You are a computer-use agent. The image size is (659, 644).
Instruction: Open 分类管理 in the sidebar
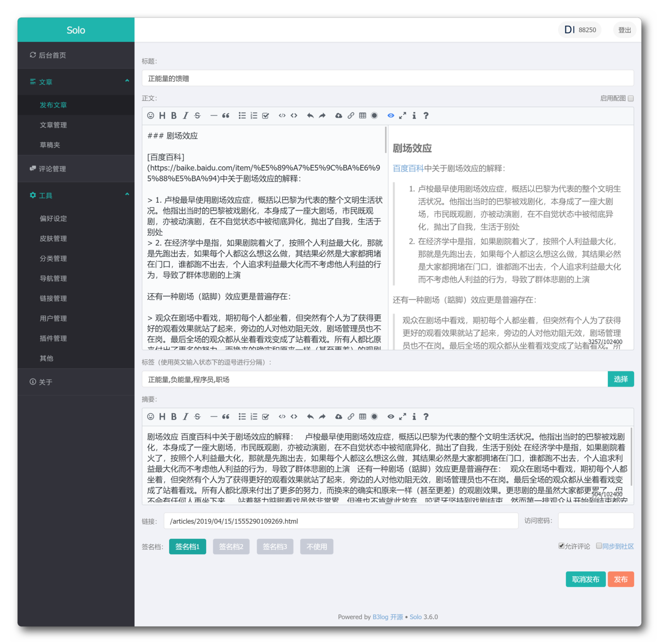[76, 258]
